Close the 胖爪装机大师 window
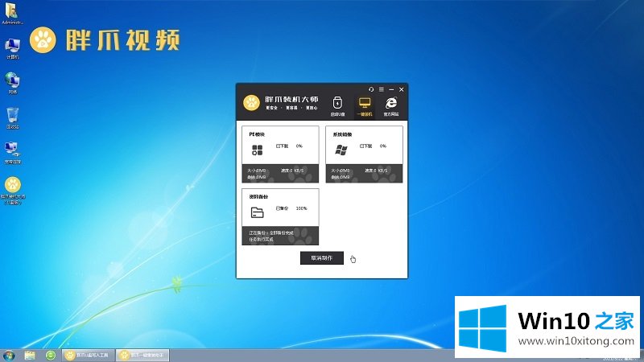 click(x=401, y=88)
